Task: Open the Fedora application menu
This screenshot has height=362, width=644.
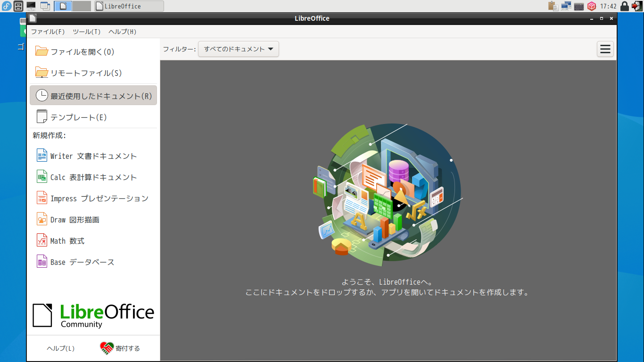Action: pos(7,6)
